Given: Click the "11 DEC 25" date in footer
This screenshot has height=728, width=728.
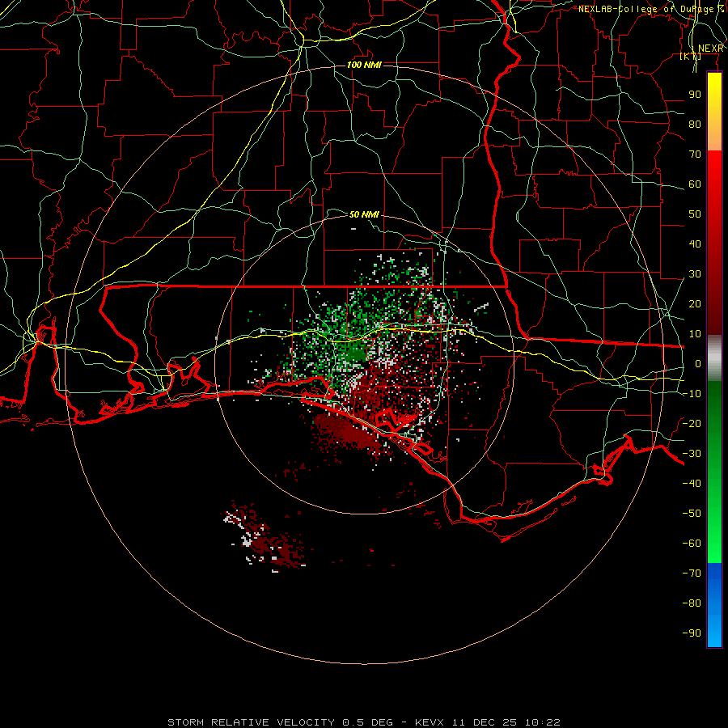Looking at the screenshot, I should coord(485,722).
